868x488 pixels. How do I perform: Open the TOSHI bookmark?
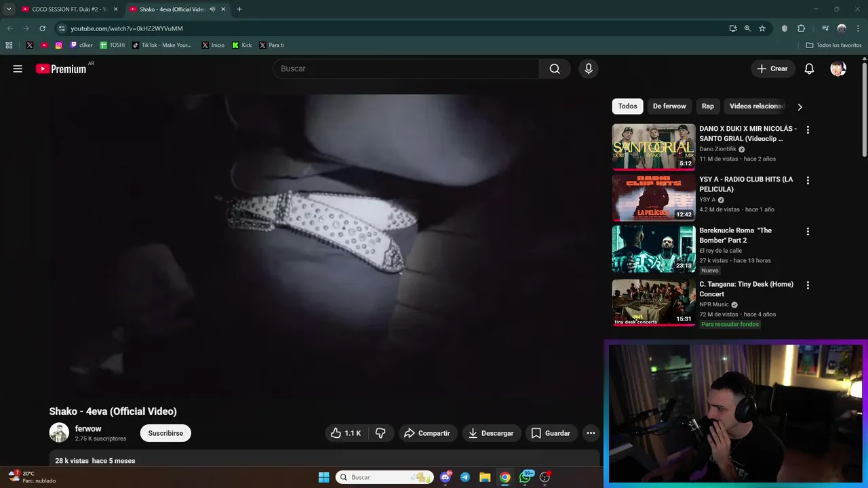coord(113,45)
